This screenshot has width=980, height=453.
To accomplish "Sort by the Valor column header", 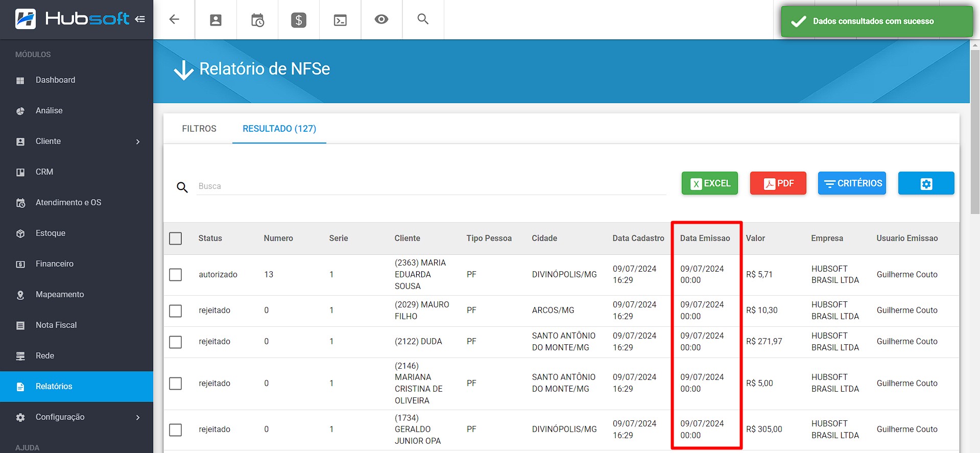I will (x=755, y=239).
